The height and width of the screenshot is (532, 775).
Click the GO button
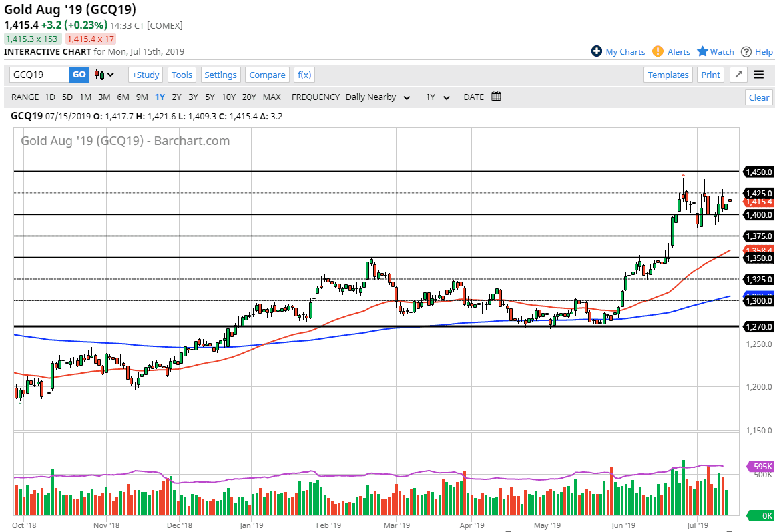coord(78,75)
